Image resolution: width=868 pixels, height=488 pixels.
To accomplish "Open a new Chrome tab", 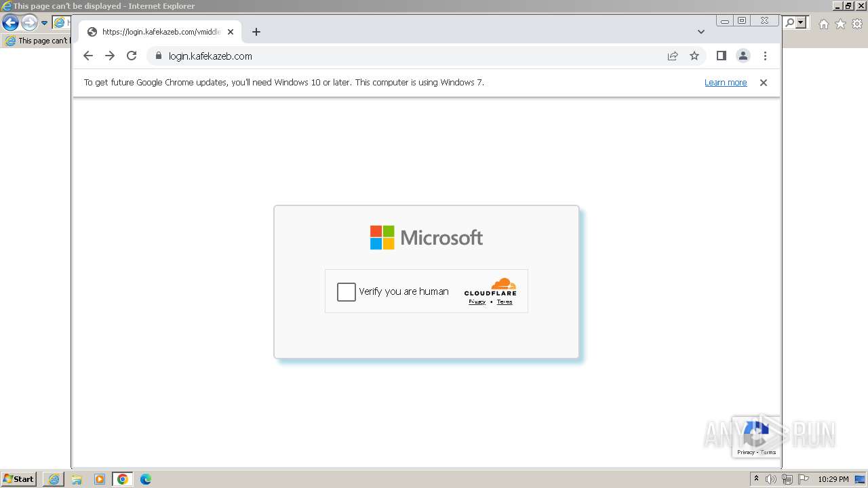I will tap(256, 32).
